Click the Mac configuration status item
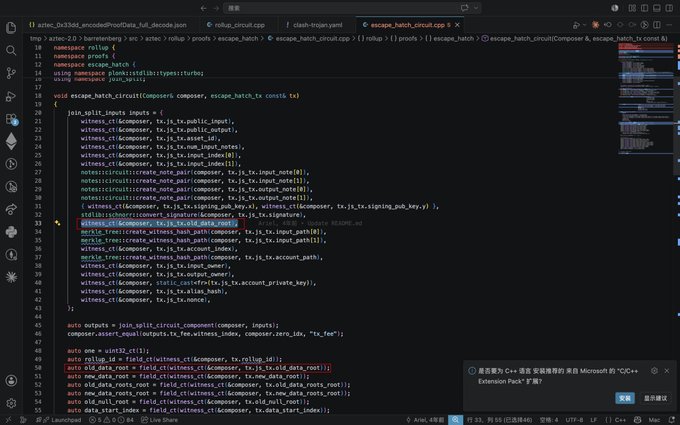This screenshot has height=425, width=680. coord(654,420)
